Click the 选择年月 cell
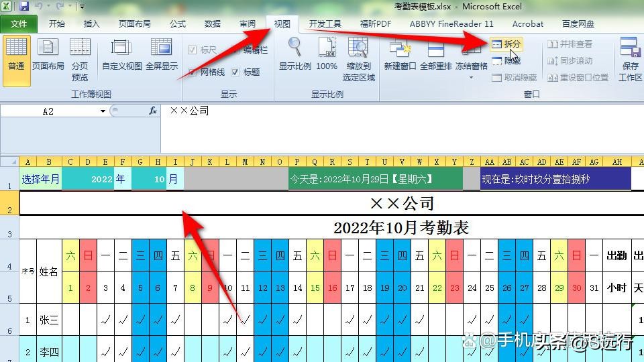The image size is (644, 362). [x=41, y=179]
